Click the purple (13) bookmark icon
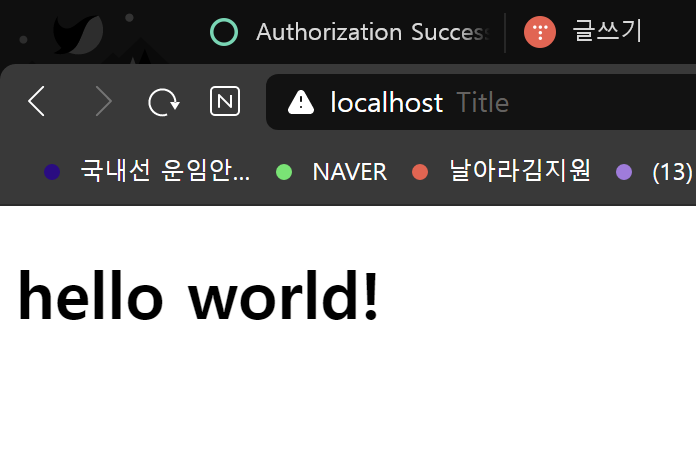 [624, 172]
